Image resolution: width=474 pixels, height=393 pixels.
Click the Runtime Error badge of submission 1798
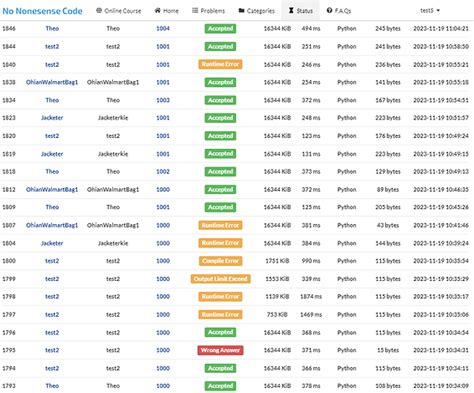[220, 297]
